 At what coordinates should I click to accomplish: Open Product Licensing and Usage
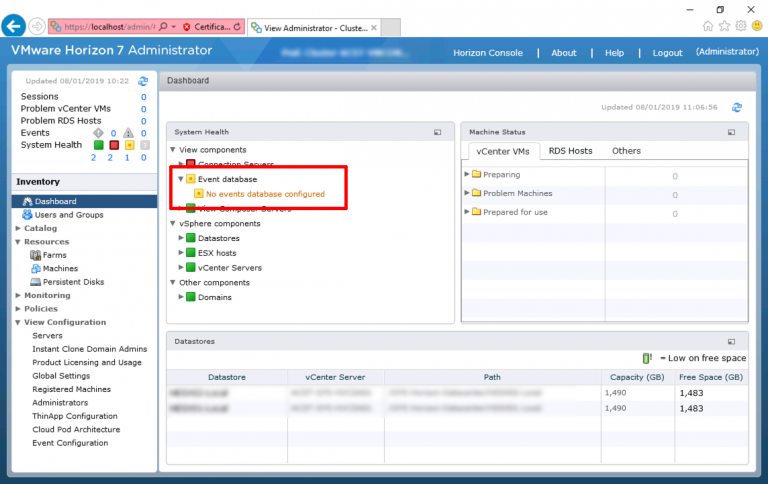(87, 363)
